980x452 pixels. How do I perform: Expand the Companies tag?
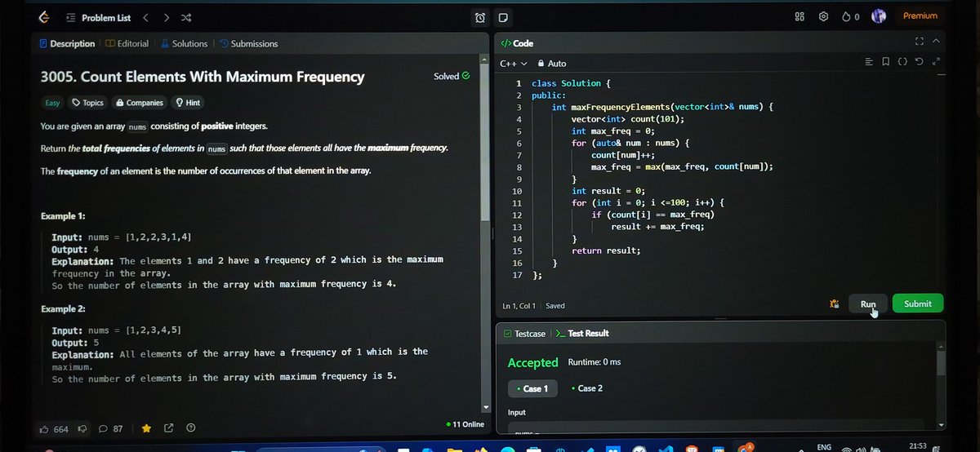click(x=140, y=103)
